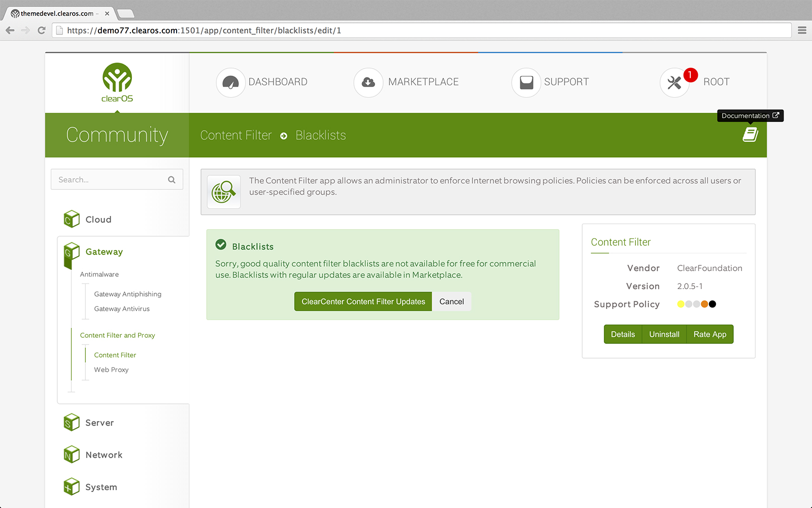Screen dimensions: 812x508
Task: Click the ClearFoundation vendor value
Action: pos(709,268)
